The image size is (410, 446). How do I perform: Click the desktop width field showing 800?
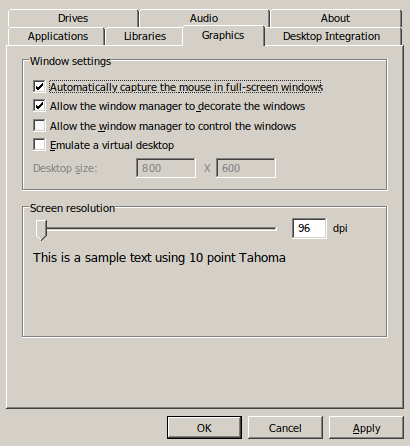tap(166, 168)
